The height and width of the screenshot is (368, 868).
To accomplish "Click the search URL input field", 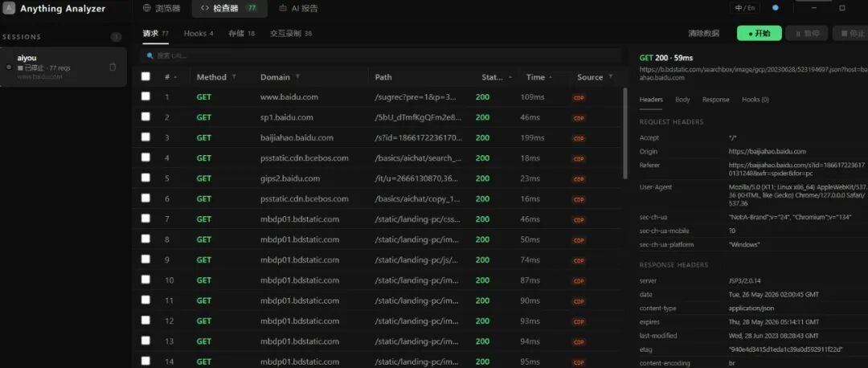I will pyautogui.click(x=382, y=56).
